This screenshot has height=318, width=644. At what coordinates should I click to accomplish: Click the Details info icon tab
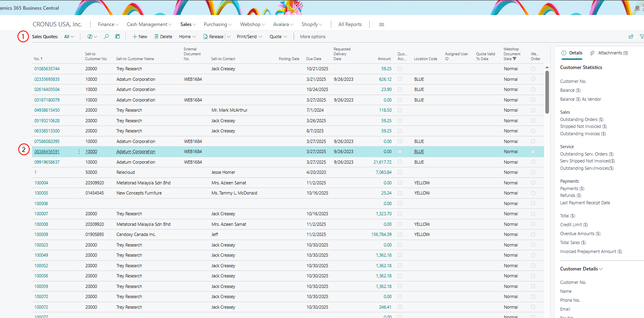pos(572,53)
